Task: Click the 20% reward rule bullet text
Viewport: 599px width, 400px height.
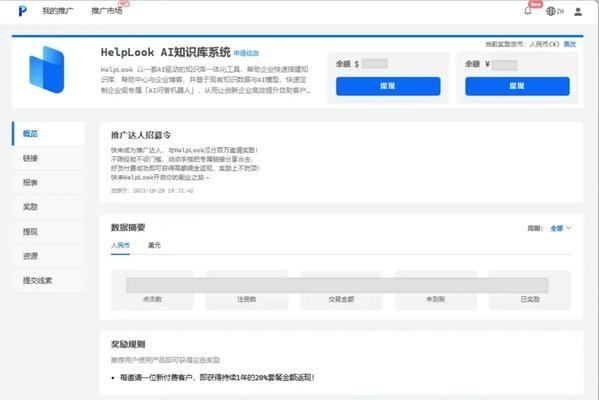Action: [217, 377]
